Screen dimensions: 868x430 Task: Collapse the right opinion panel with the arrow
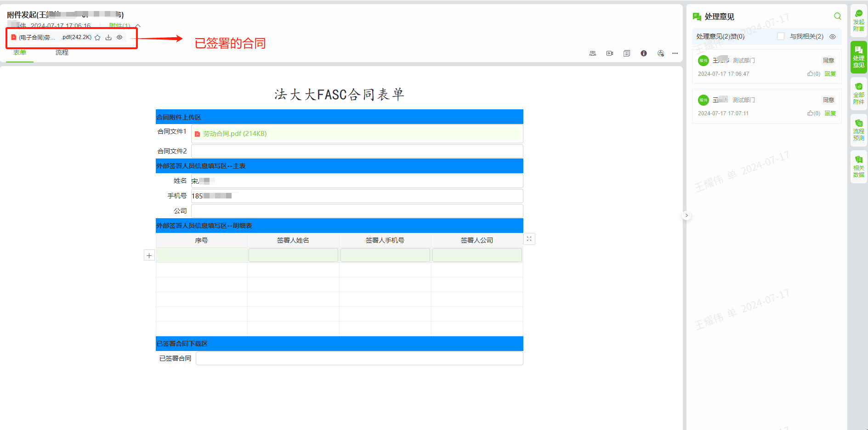point(686,215)
